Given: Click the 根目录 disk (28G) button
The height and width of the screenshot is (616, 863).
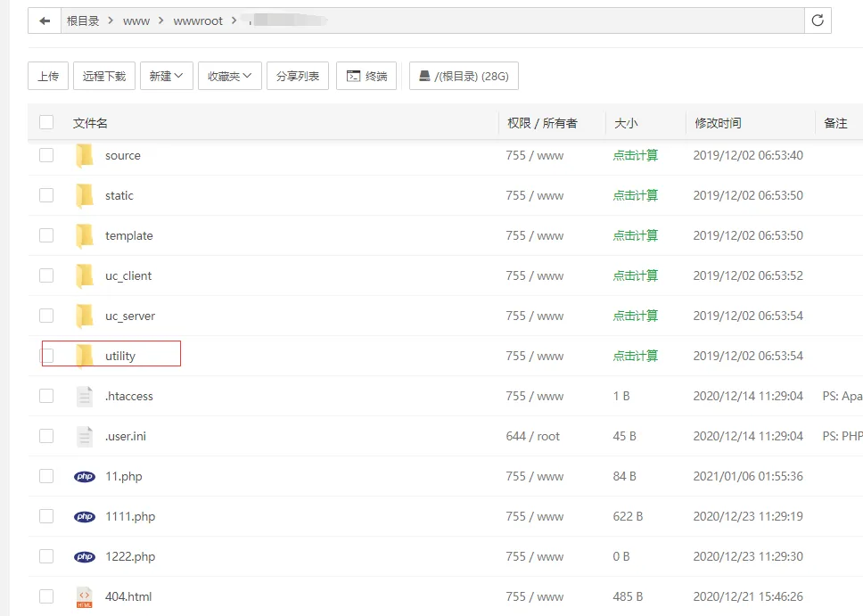Looking at the screenshot, I should click(x=464, y=77).
